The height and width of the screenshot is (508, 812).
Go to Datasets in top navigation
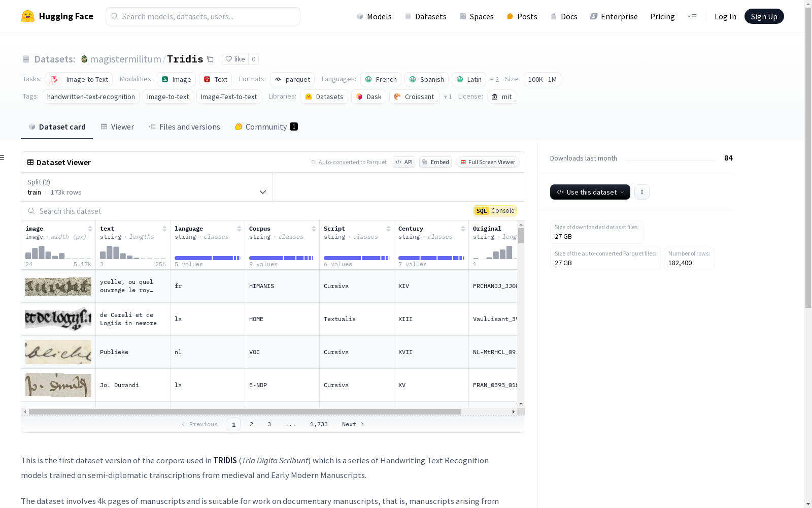click(x=425, y=16)
